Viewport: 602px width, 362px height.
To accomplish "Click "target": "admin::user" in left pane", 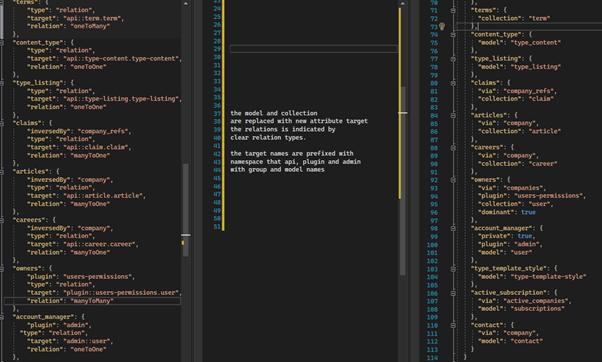I will pyautogui.click(x=70, y=341).
